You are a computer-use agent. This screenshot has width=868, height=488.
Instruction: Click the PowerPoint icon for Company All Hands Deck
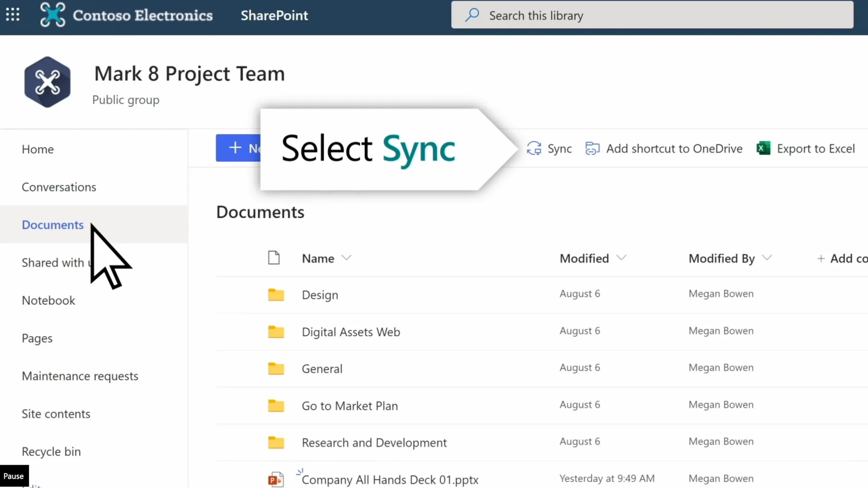coord(275,480)
